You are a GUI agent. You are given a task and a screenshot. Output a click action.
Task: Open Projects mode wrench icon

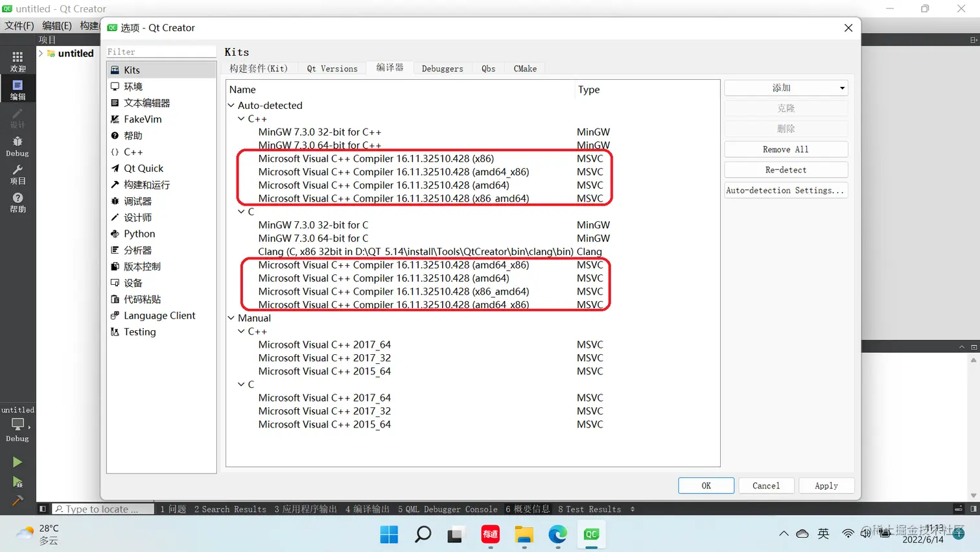pos(17,174)
